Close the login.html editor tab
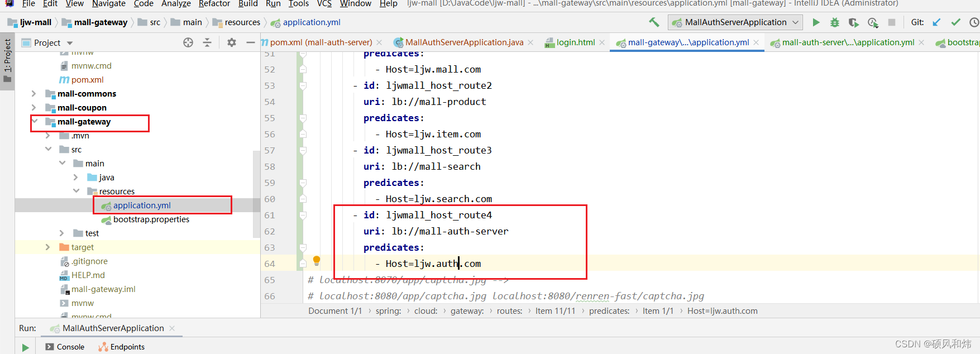The image size is (980, 354). (x=602, y=42)
